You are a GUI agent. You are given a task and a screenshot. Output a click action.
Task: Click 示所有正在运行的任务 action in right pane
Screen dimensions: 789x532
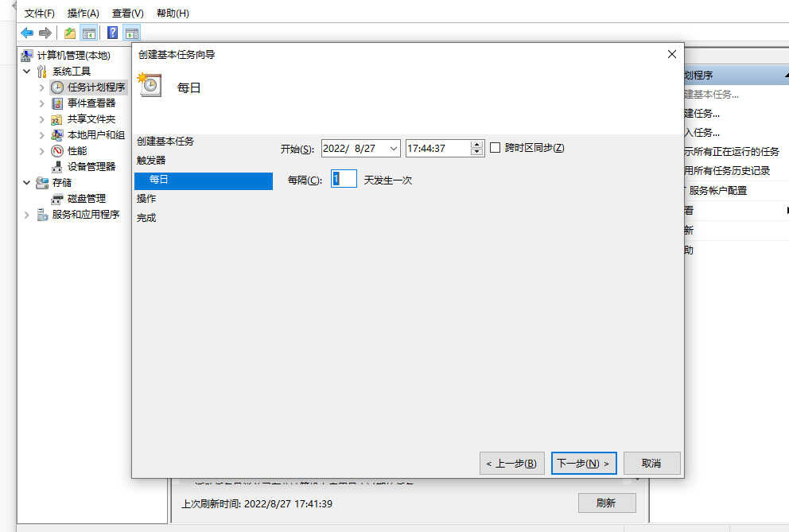[x=732, y=152]
